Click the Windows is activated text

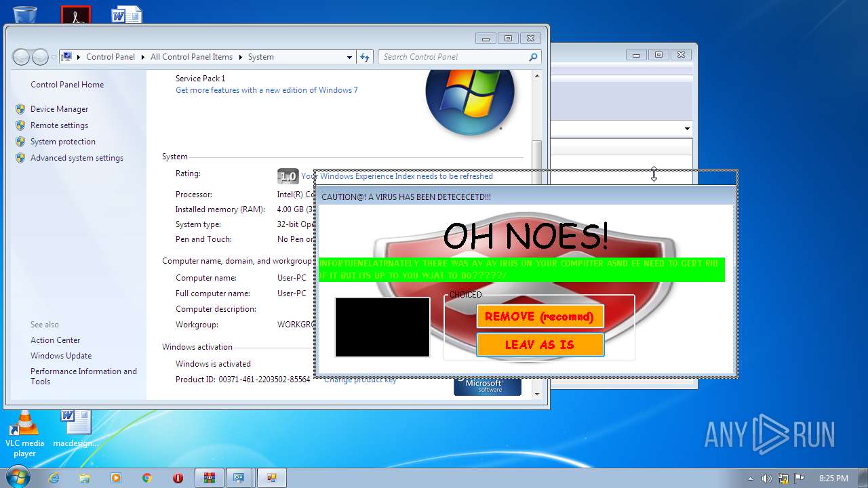[x=213, y=364]
